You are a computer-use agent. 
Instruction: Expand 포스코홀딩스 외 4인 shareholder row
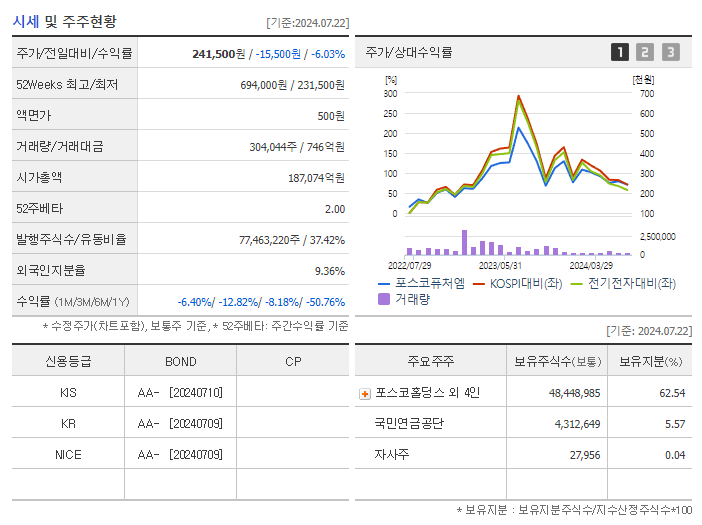365,394
